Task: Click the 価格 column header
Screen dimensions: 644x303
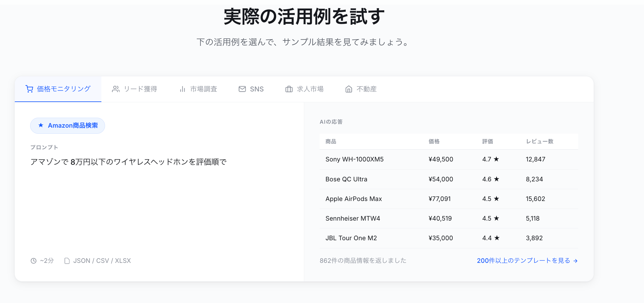Action: tap(434, 142)
